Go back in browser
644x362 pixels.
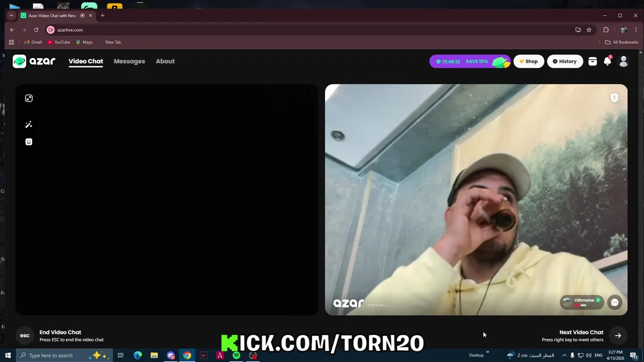[12, 30]
